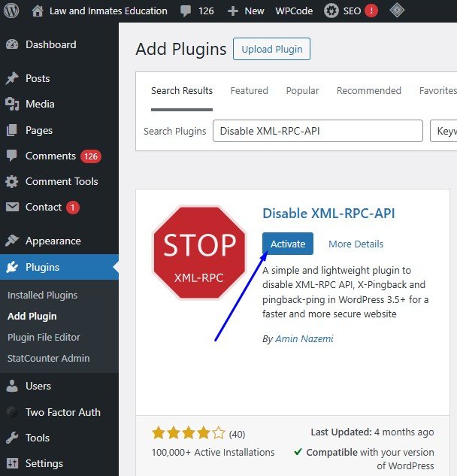Screen dimensions: 457x476
Task: Open the Settings menu
Action: pos(44,464)
